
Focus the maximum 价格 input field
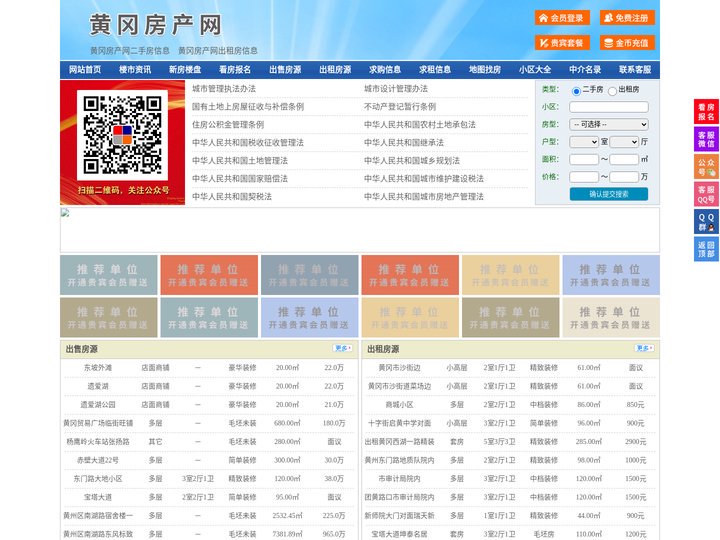coord(624,177)
